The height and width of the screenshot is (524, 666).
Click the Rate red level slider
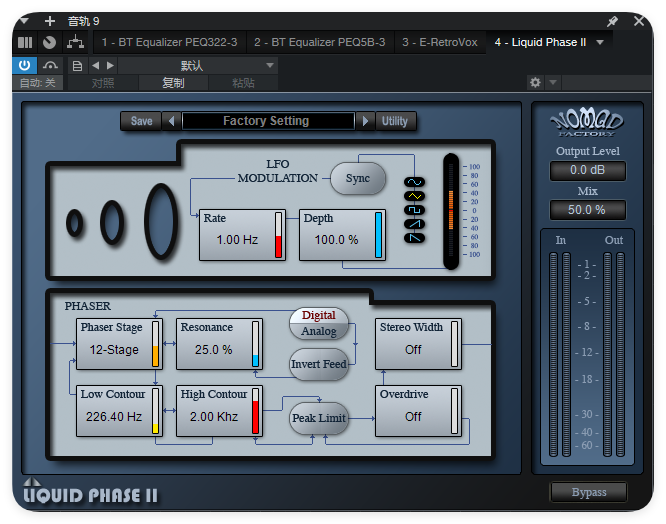[x=279, y=235]
